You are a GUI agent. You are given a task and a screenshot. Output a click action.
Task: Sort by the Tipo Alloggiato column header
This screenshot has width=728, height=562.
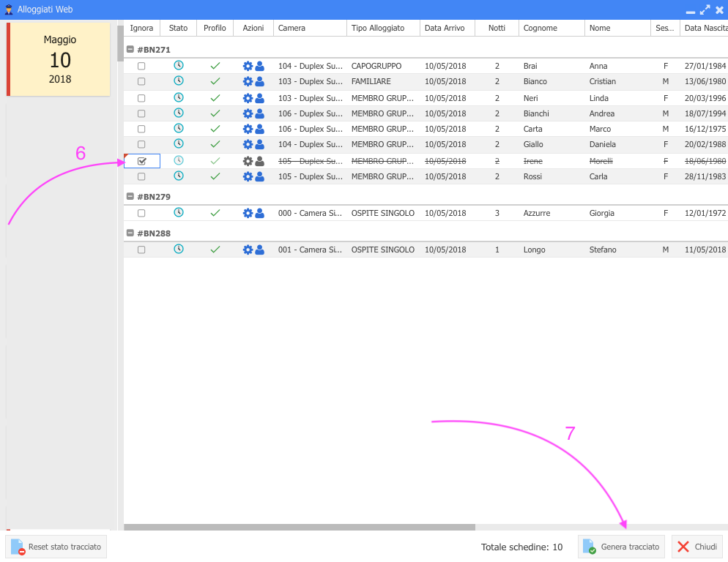383,28
